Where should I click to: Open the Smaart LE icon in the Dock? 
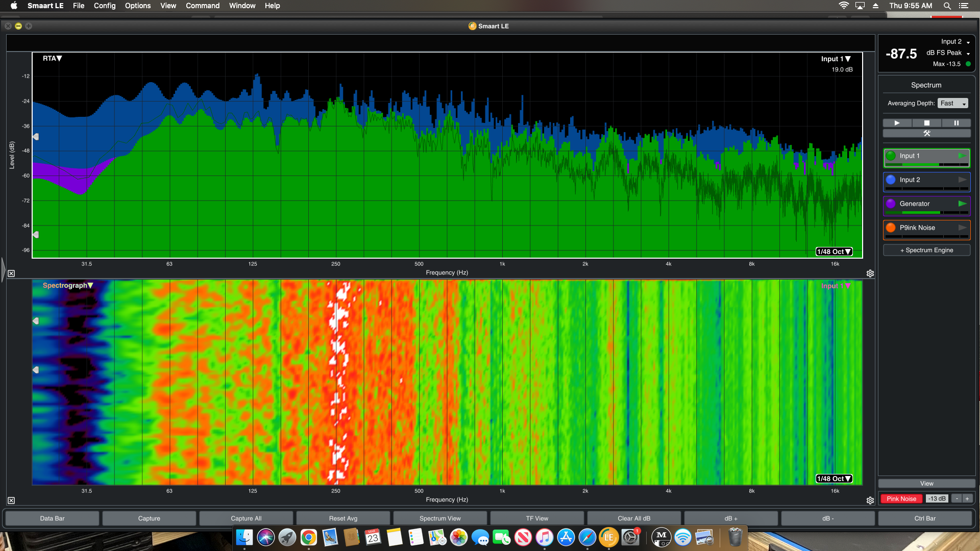point(608,537)
